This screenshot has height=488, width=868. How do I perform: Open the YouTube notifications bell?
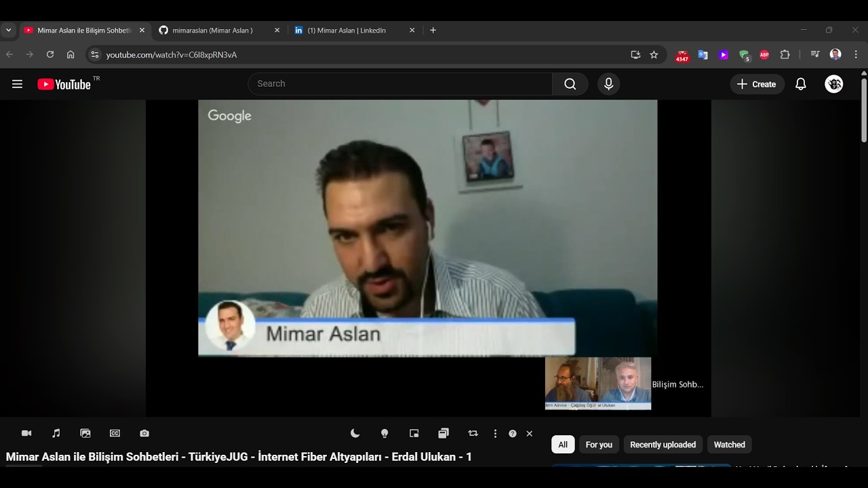coord(801,84)
